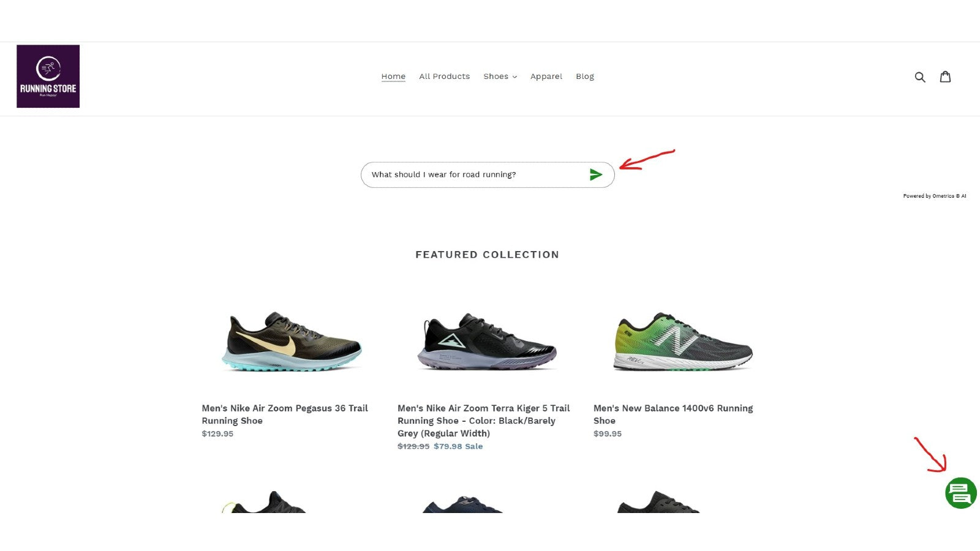View the New Balance 1400v6 shoe image
Screen dimensions: 980x551
tap(683, 341)
